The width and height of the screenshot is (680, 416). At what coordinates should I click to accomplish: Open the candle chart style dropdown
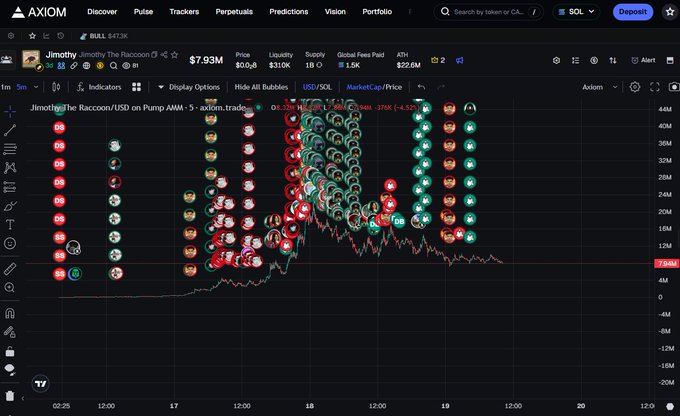pyautogui.click(x=56, y=87)
